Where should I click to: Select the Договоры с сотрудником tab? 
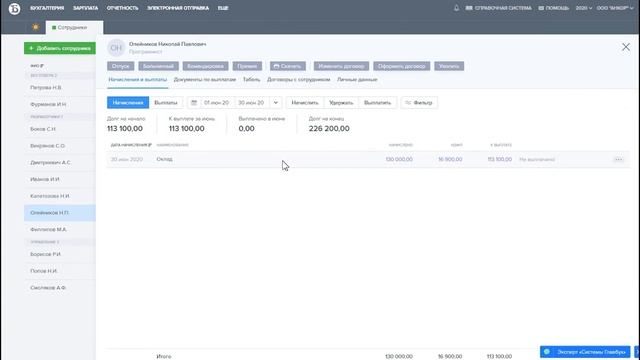298,80
